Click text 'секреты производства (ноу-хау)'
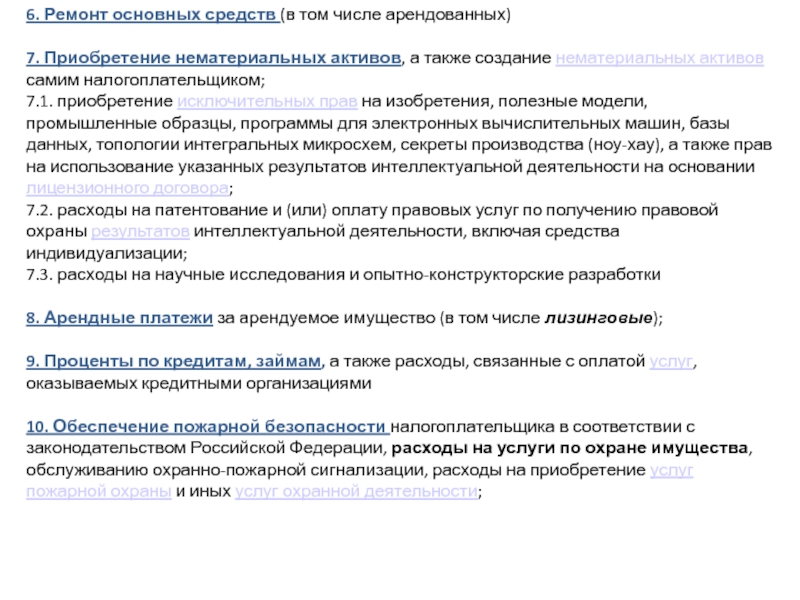Viewport: 800px width, 600px height. [532, 145]
